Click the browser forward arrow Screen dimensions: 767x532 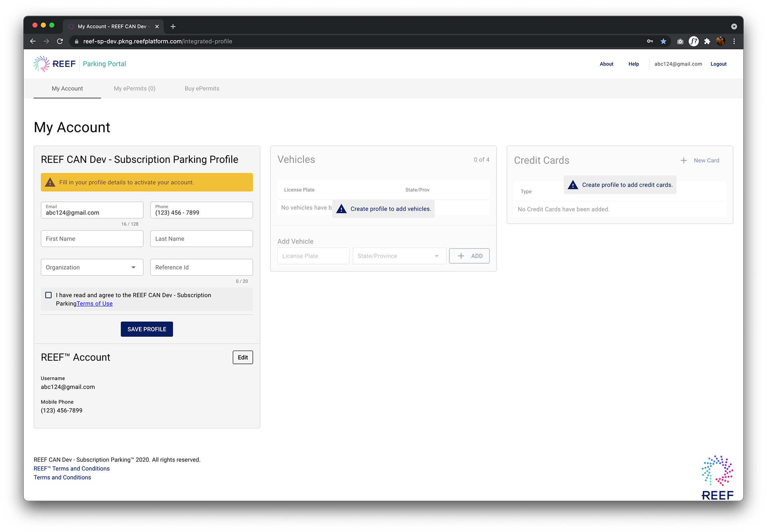[x=46, y=41]
